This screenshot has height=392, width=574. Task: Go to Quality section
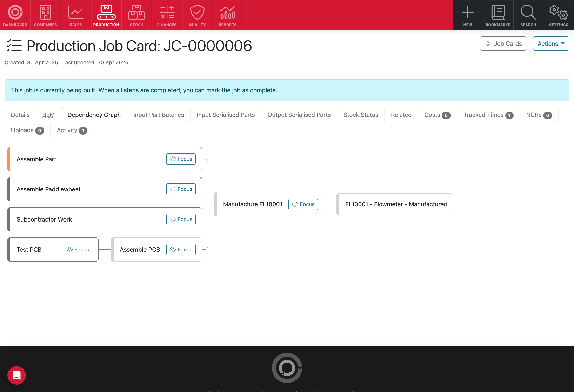coord(197,15)
